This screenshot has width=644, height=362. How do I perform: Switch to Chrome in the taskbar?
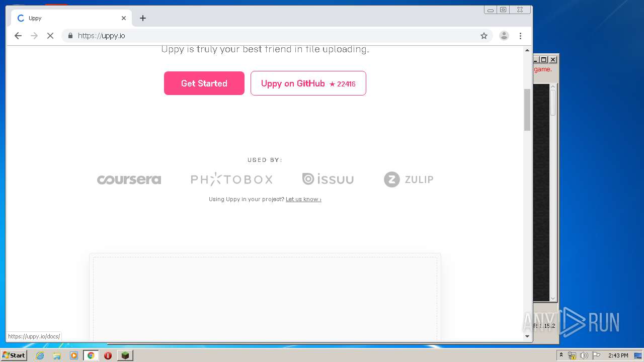point(91,355)
